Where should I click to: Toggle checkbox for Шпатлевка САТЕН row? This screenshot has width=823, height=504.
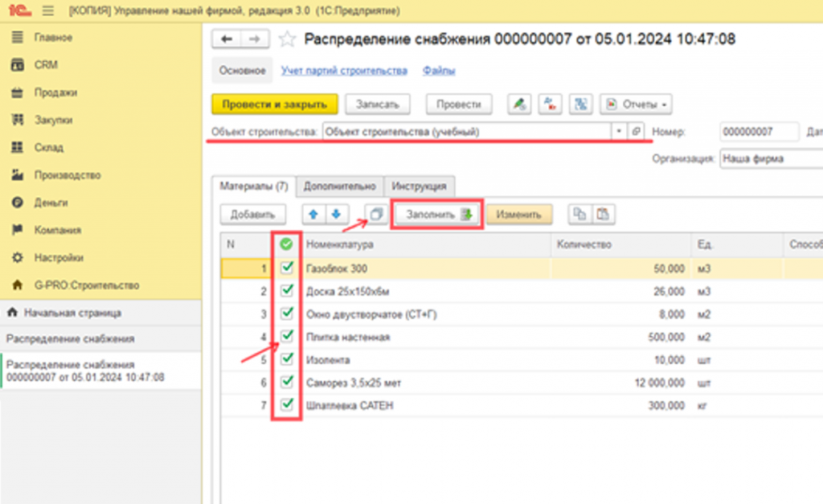click(287, 405)
